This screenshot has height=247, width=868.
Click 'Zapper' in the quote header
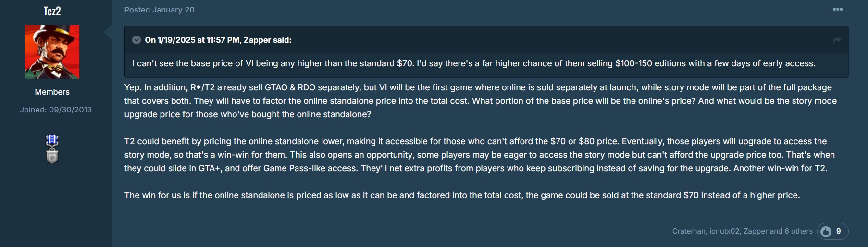[257, 40]
